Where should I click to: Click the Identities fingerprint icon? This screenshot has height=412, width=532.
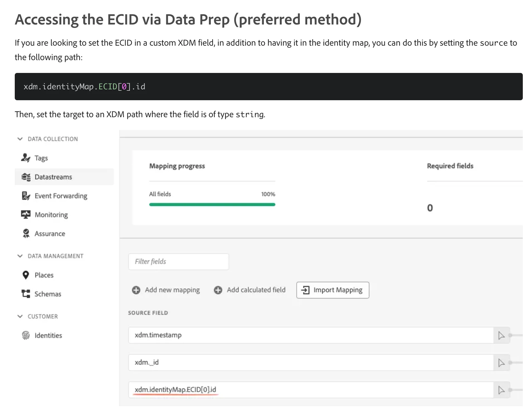pos(26,335)
